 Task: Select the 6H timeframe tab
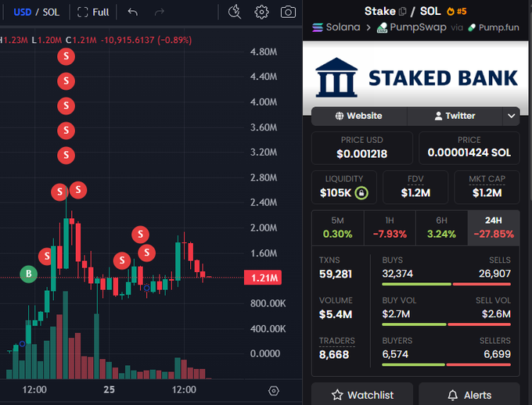441,228
